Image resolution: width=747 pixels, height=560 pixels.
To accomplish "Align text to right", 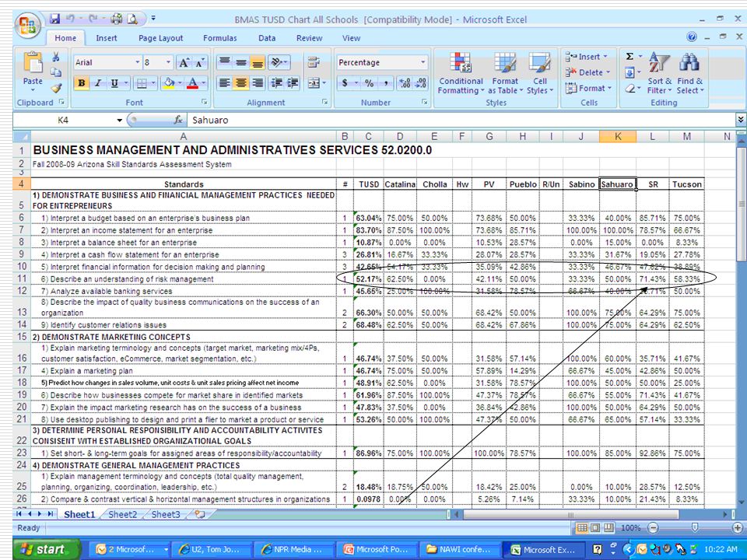I will coord(258,83).
